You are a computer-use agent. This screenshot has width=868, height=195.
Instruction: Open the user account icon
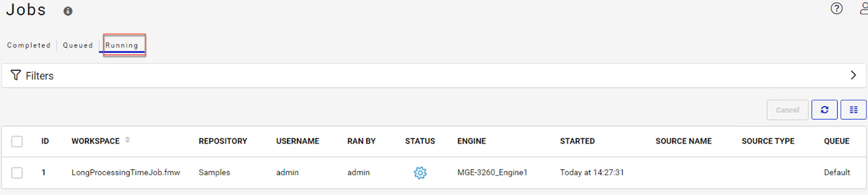click(864, 8)
